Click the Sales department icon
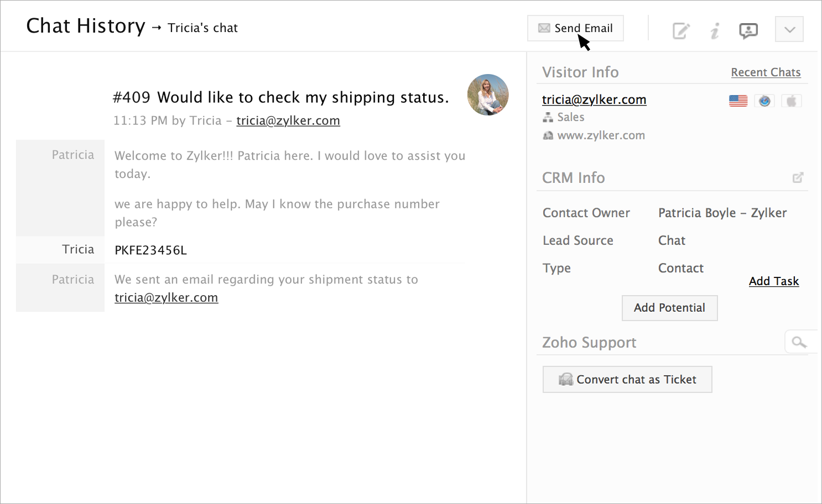822x504 pixels. tap(548, 117)
